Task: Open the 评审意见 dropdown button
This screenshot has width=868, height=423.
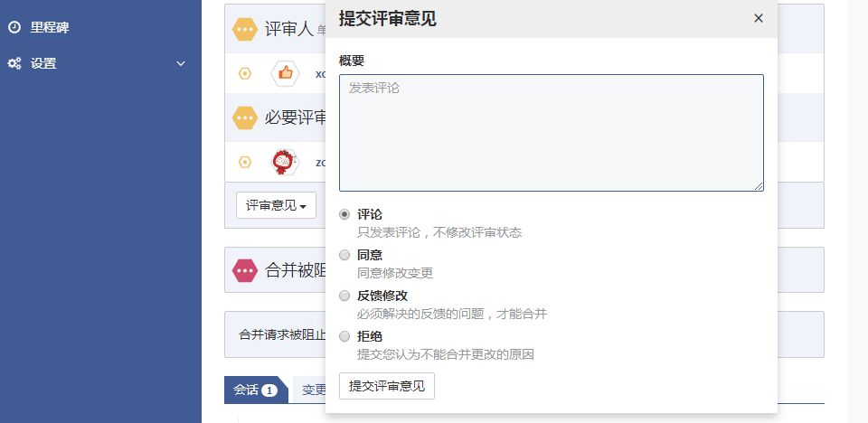Action: click(x=276, y=205)
